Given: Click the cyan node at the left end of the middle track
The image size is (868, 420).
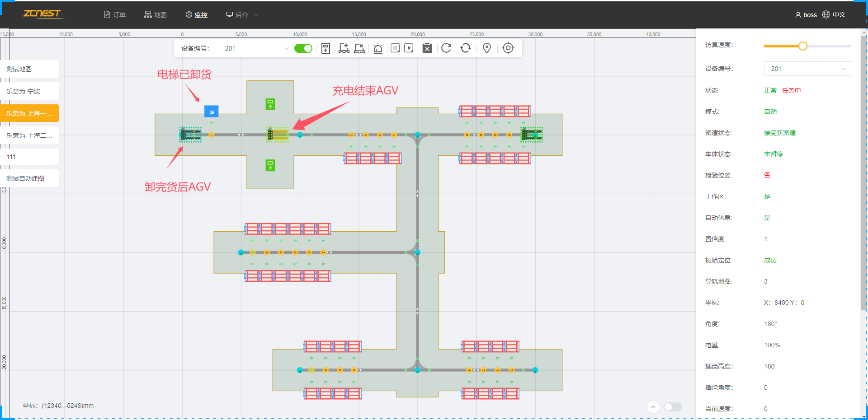Looking at the screenshot, I should (x=241, y=252).
